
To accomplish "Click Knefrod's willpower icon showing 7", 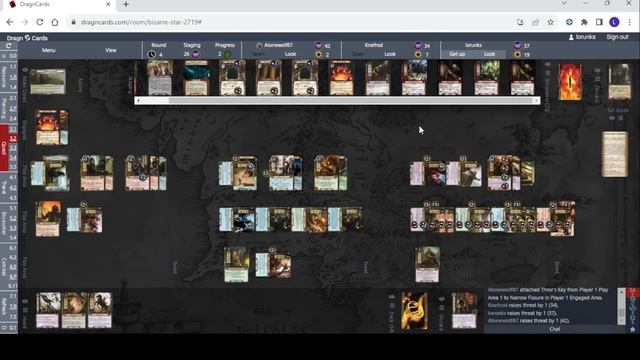I will pos(418,54).
